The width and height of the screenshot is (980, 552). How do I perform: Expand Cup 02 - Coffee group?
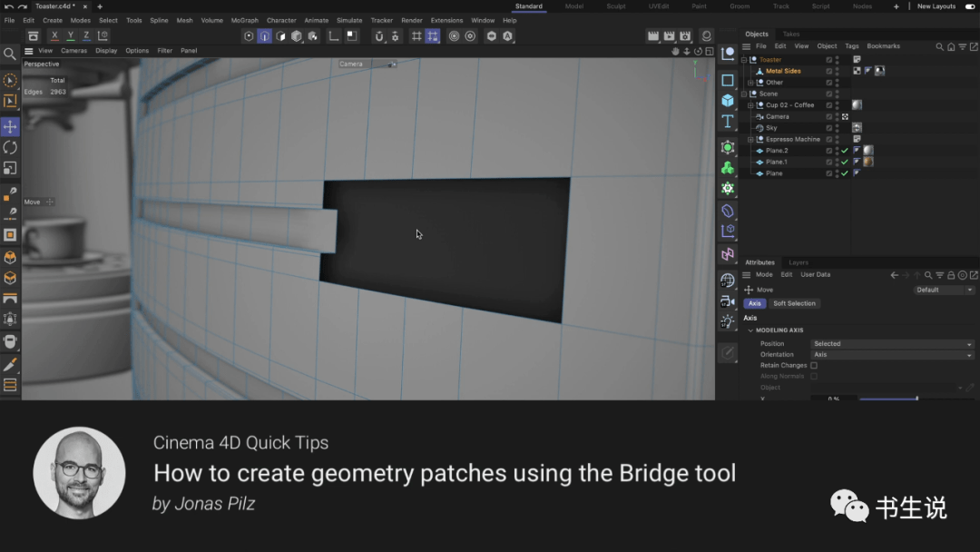pos(750,105)
